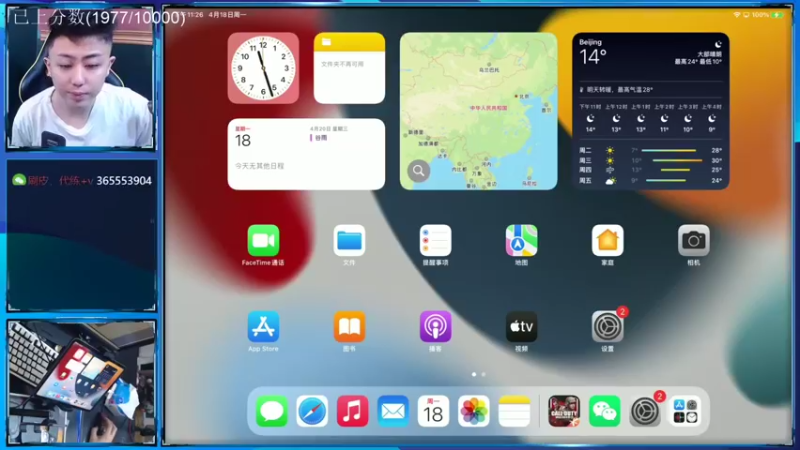
Task: Tap the Wi-Fi icon in status bar
Action: point(737,15)
